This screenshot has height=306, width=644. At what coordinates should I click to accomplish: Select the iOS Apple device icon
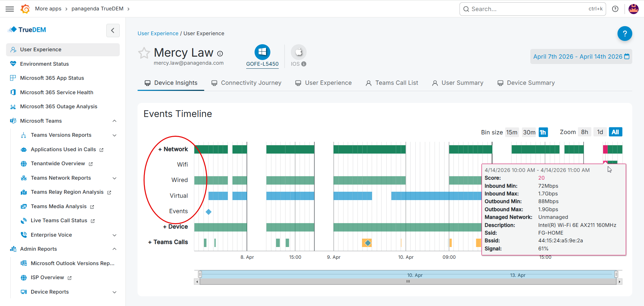pos(298,52)
